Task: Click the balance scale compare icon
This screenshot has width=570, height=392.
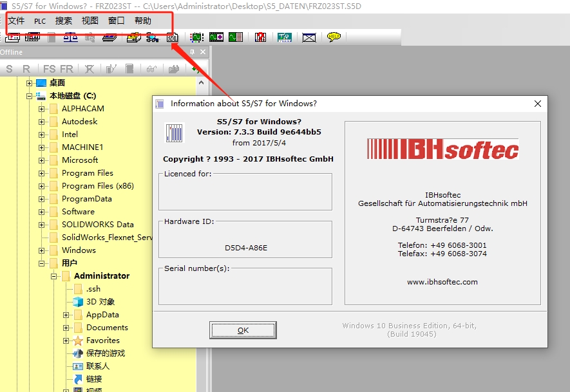Action: (x=70, y=37)
